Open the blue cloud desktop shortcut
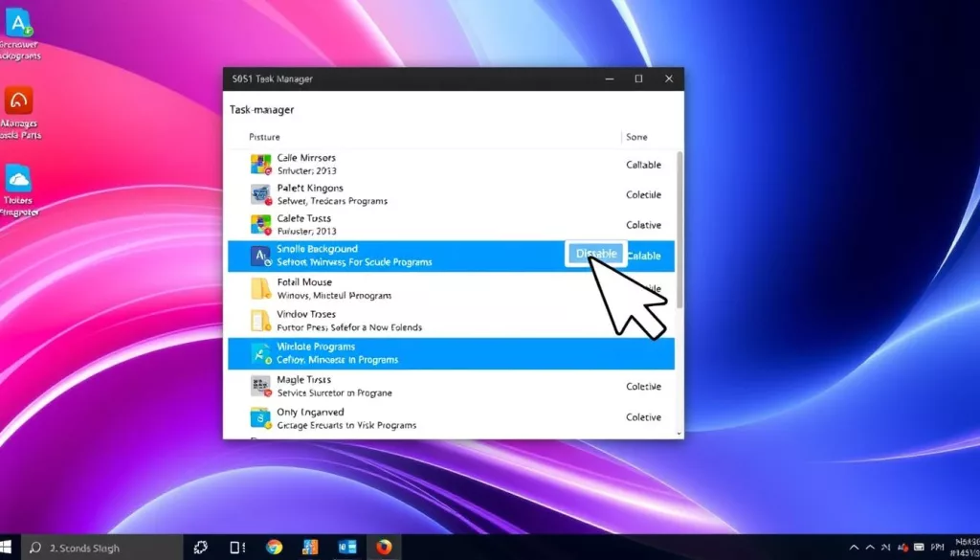This screenshot has width=980, height=560. pos(19,179)
